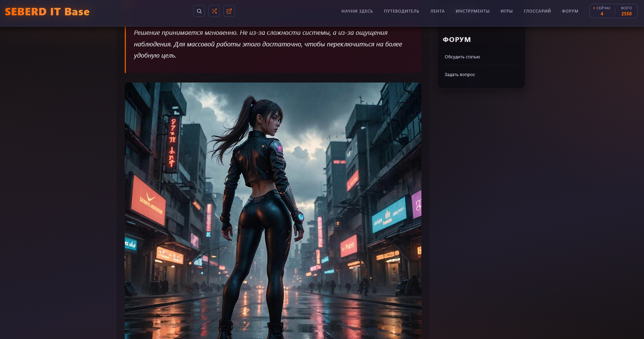The height and width of the screenshot is (339, 644).
Task: Click the vertical red neon sign in illustration
Action: click(x=172, y=142)
